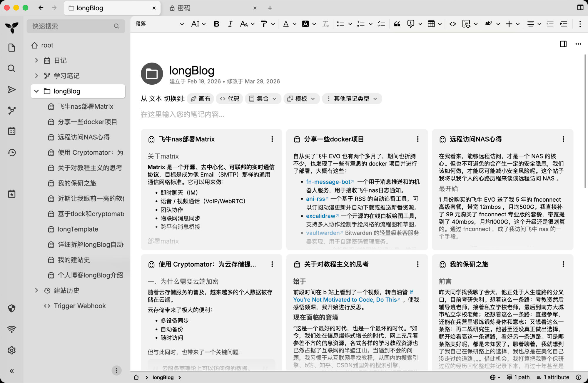This screenshot has width=588, height=383.
Task: Expand the 日记 tree node
Action: click(36, 60)
